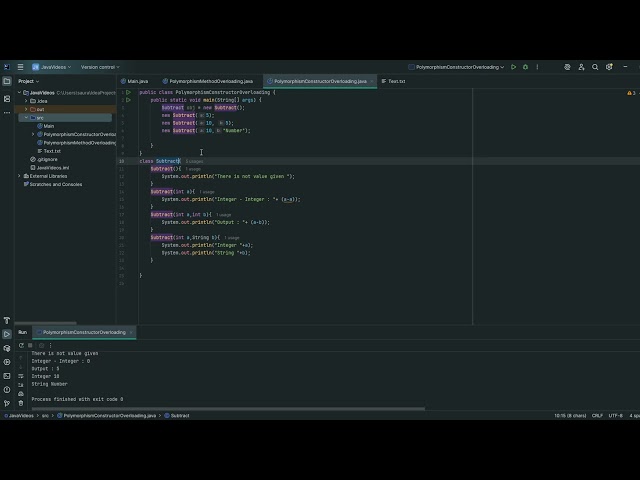Open the run configuration dropdown PolymorphismConstructorOverloading
The width and height of the screenshot is (640, 480).
coord(456,67)
